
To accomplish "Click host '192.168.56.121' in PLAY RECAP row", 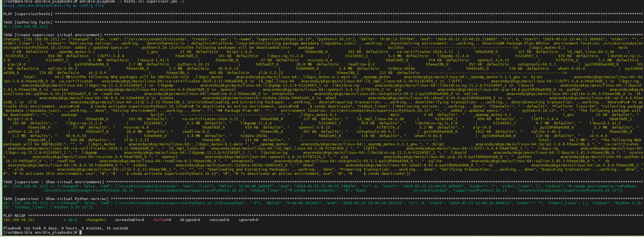I will pyautogui.click(x=19, y=220).
